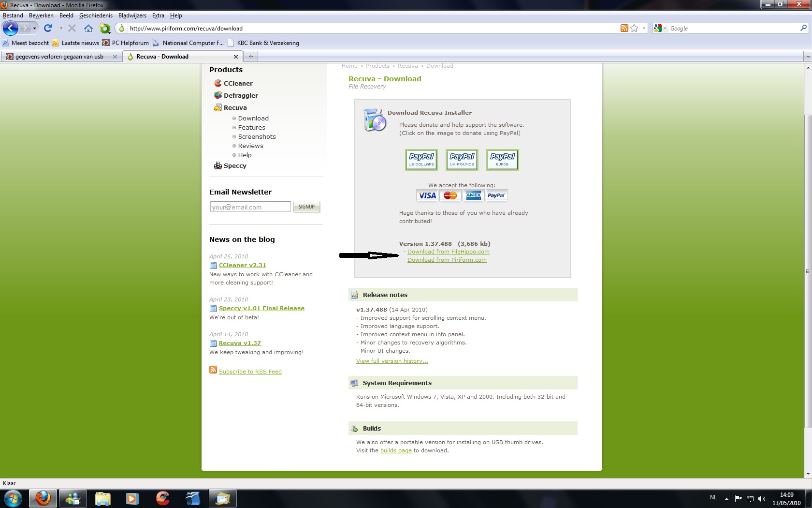
Task: Click the orange RSS icon beside Subscribe
Action: [x=213, y=370]
